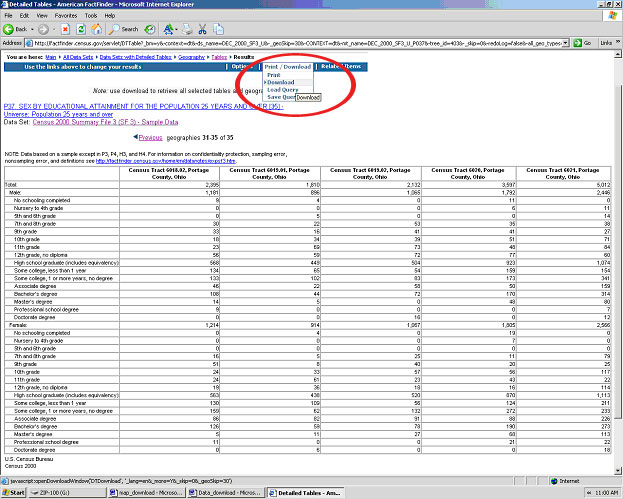Viewport: 623px width, 499px height.
Task: Open the P37 Sex by Educational Attainment link
Action: [x=143, y=106]
